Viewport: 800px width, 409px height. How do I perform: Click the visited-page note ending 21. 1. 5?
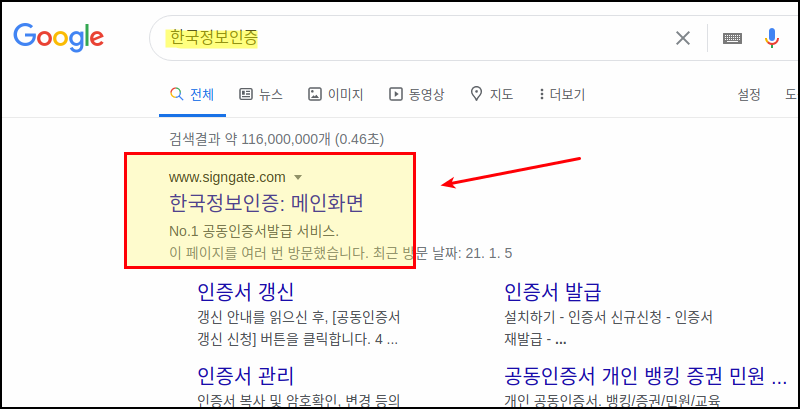click(x=340, y=253)
